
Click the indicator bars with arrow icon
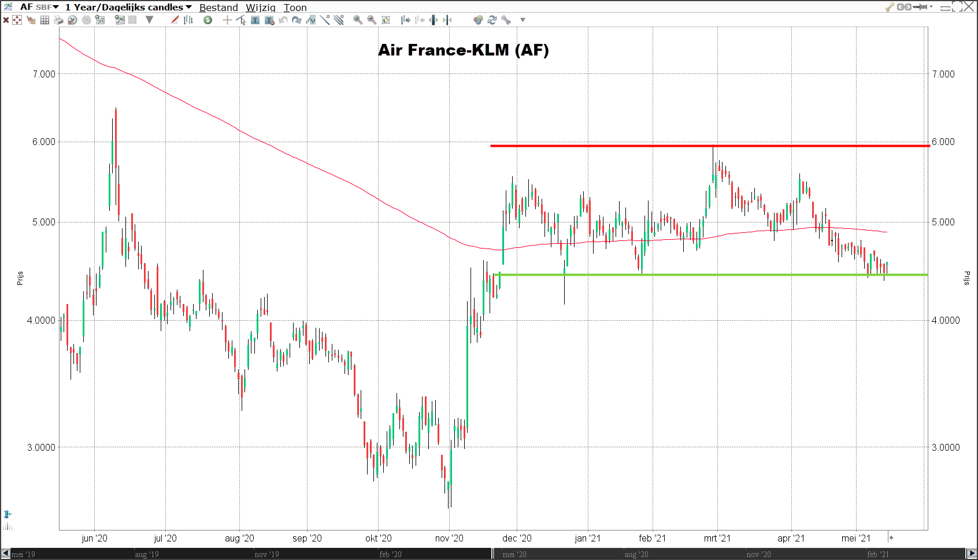311,20
